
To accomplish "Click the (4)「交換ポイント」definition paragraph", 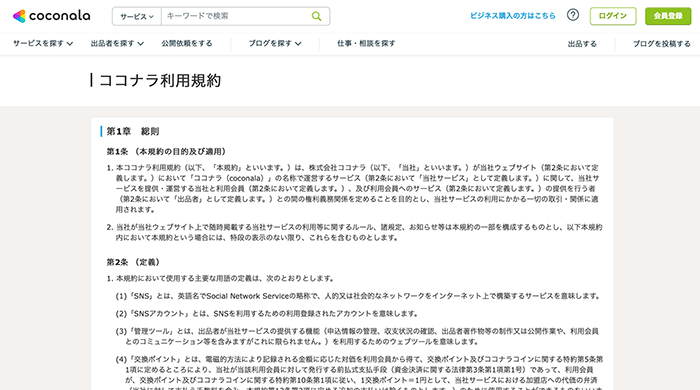I will [359, 374].
